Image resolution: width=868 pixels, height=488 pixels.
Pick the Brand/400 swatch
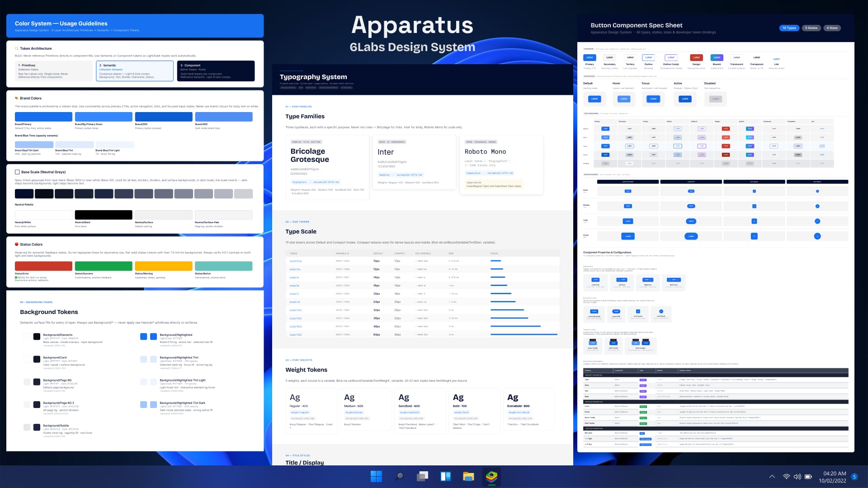[224, 117]
